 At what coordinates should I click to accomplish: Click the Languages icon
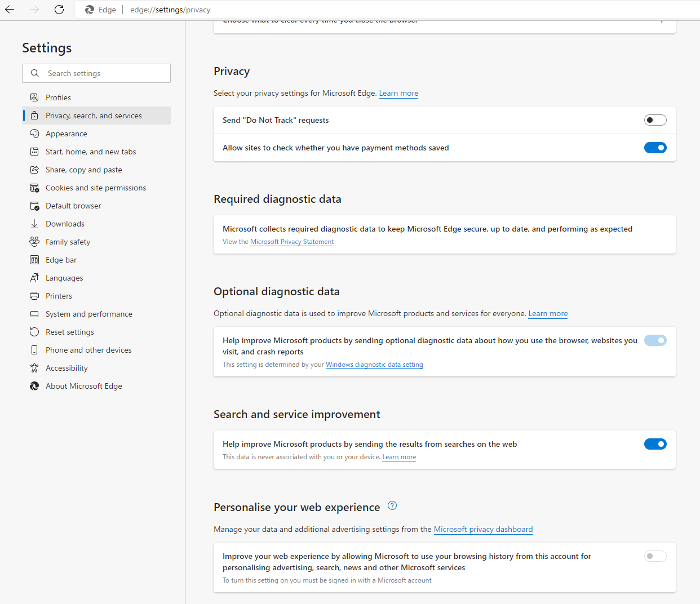(34, 278)
